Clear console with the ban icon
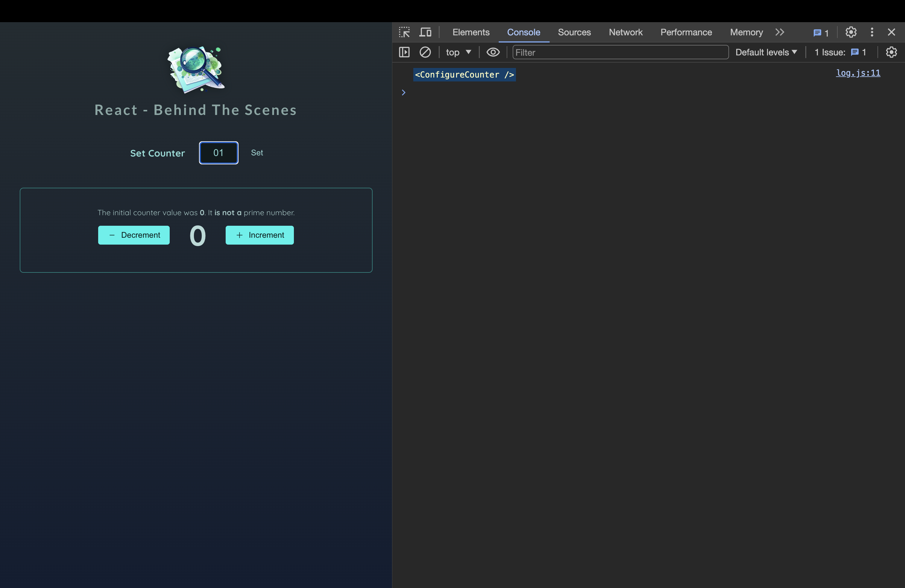The image size is (905, 588). 425,52
